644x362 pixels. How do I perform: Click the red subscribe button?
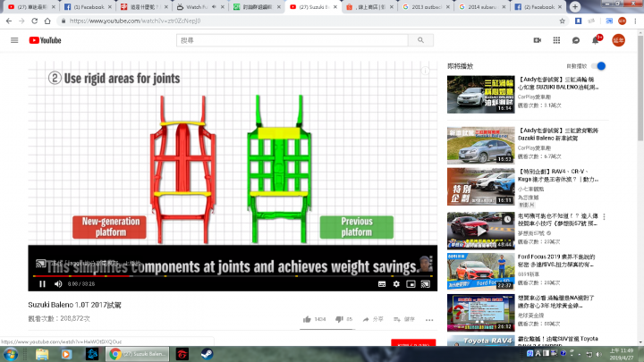point(413,343)
